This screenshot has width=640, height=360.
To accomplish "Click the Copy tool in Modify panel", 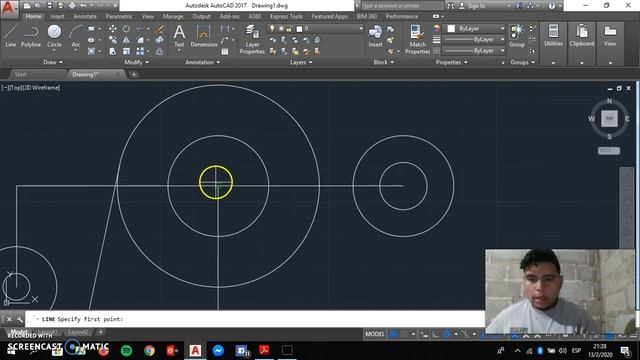I will (112, 40).
